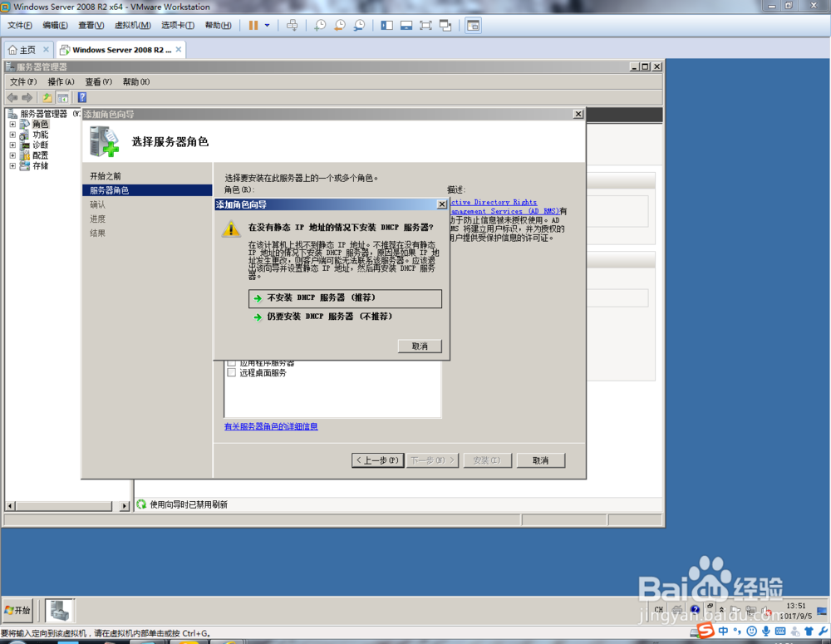Open the 开始 start menu
Screen dimensions: 831x644
(17, 611)
